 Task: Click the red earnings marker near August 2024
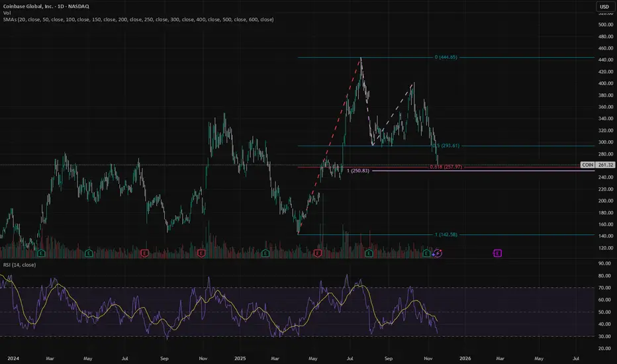tap(144, 253)
